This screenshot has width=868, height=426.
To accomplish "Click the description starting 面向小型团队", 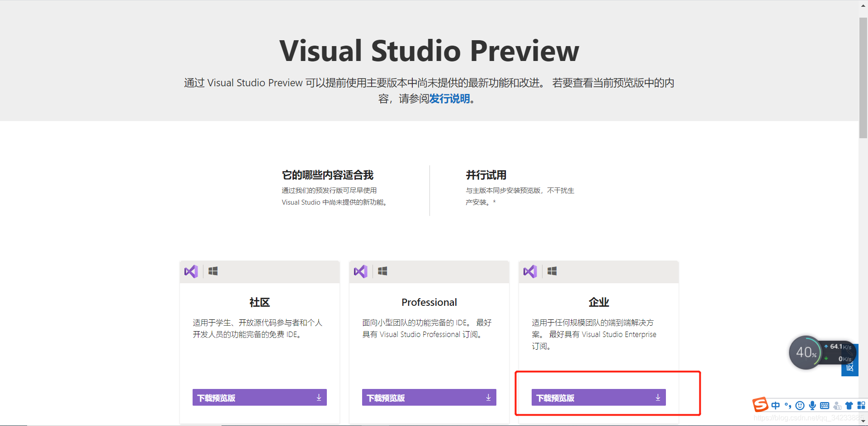I will pos(427,328).
